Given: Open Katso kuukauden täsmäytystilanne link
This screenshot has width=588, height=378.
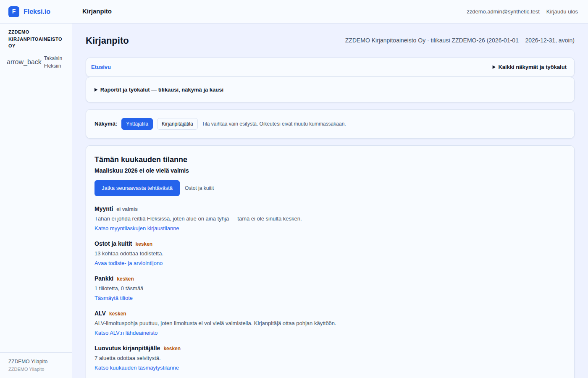Looking at the screenshot, I should (x=136, y=368).
